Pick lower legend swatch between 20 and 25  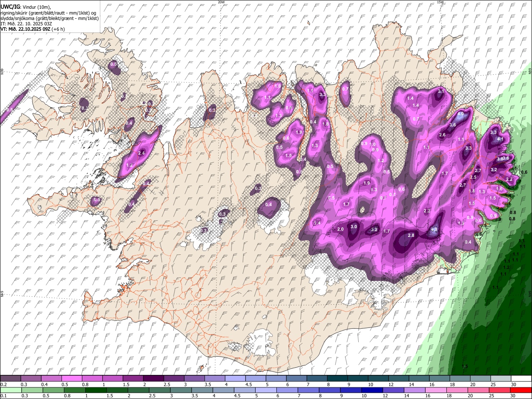click(478, 390)
